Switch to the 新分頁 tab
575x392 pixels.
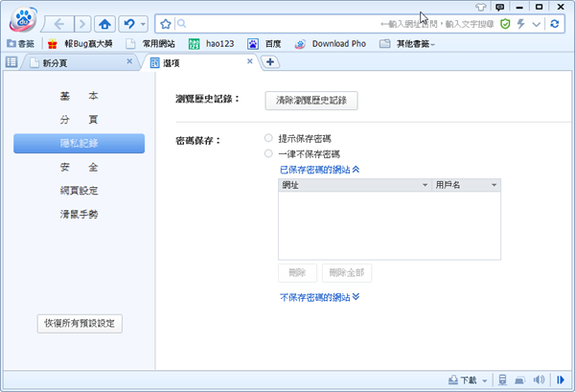(80, 62)
